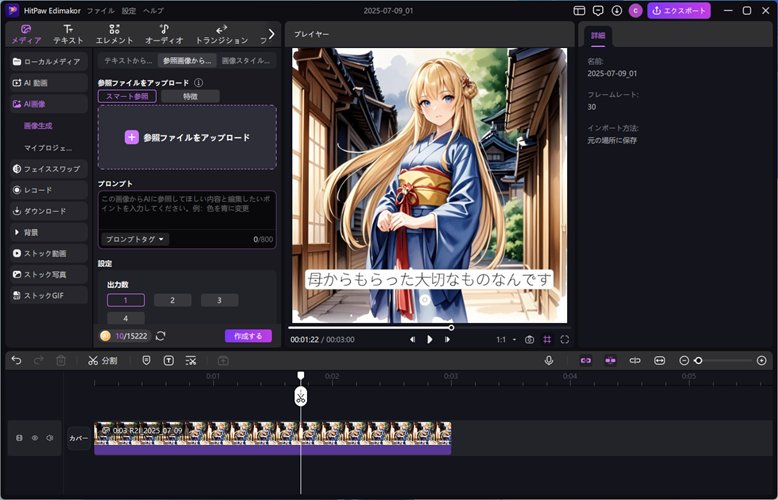Switch to 画像スタイル... tab

(246, 61)
